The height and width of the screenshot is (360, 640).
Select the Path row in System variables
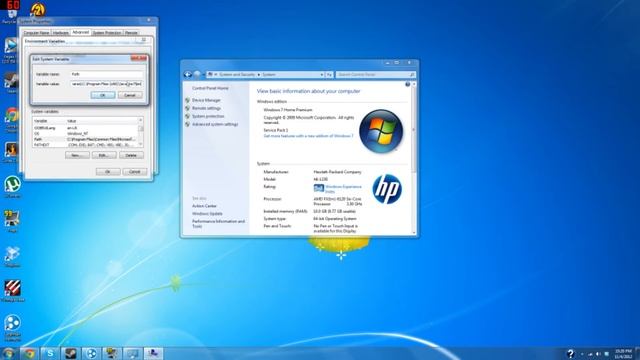pos(86,139)
